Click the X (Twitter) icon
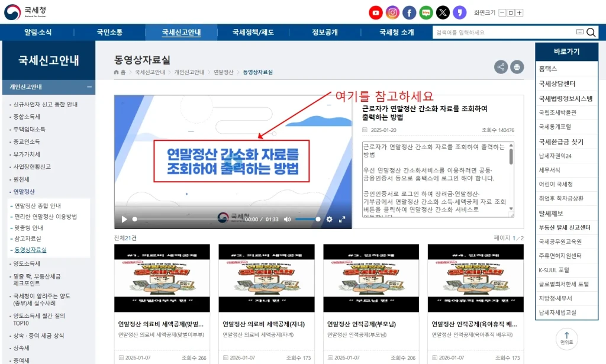This screenshot has height=364, width=606. click(x=443, y=12)
